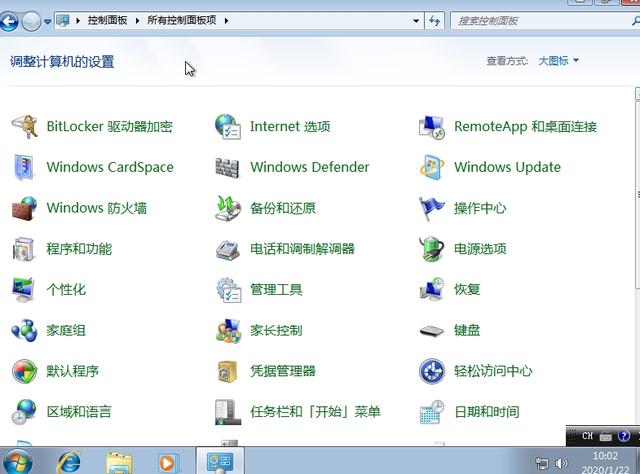This screenshot has width=640, height=474.
Task: Open the 家长控制 parental controls icon
Action: [228, 330]
